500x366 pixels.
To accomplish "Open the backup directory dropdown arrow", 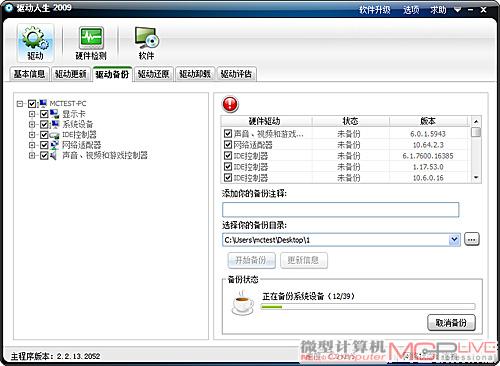I will click(x=454, y=240).
